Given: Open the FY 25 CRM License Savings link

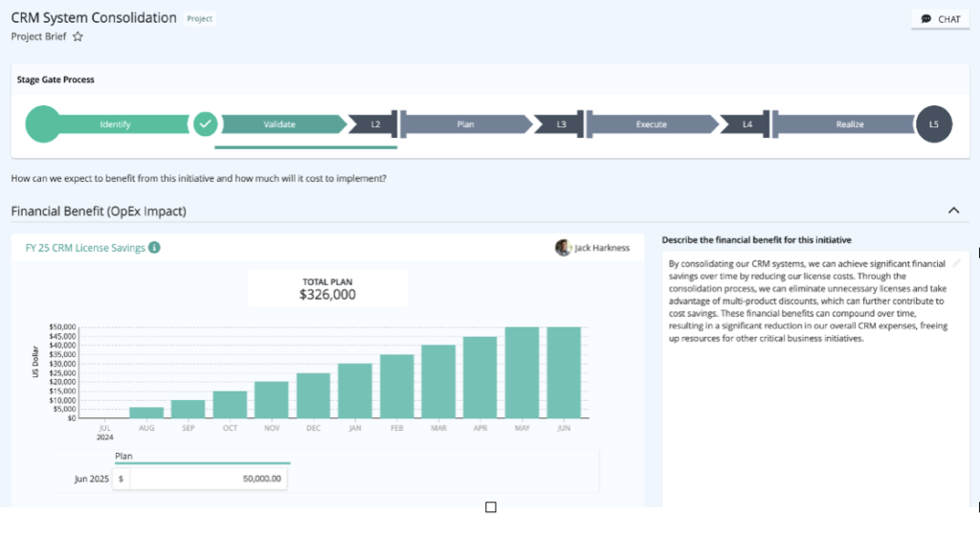Looking at the screenshot, I should click(85, 248).
